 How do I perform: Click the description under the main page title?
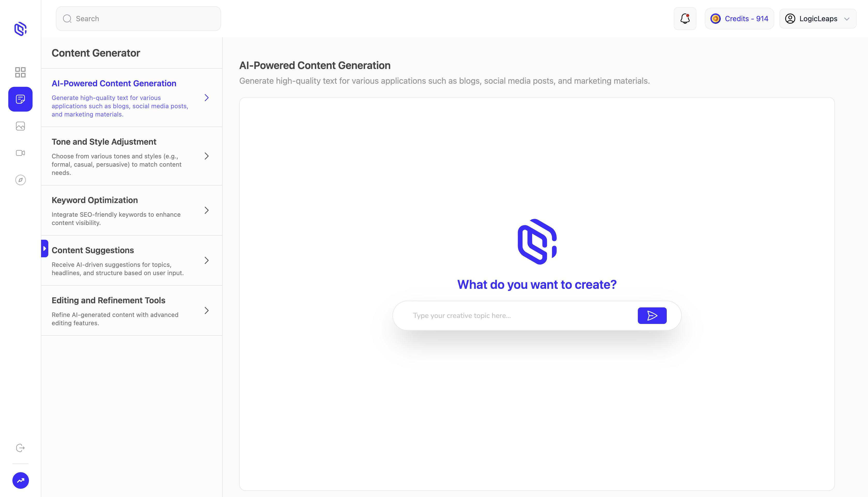tap(444, 81)
